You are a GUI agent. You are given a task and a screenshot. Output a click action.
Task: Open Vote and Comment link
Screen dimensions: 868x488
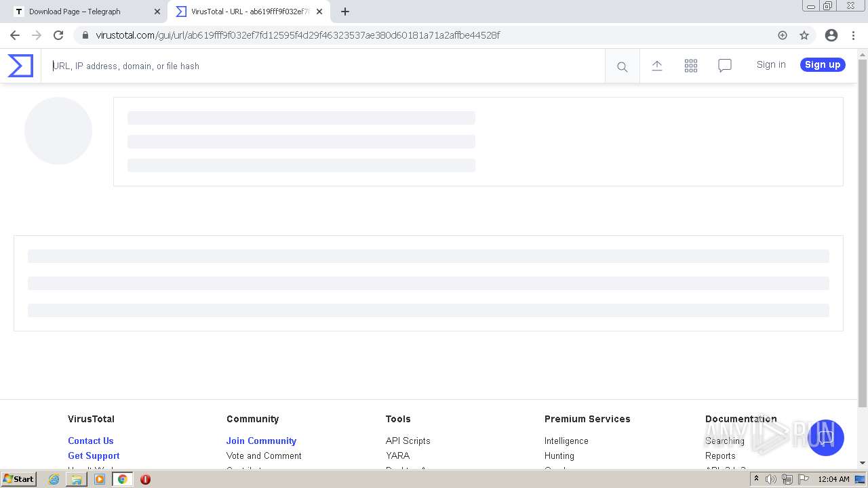(x=264, y=455)
